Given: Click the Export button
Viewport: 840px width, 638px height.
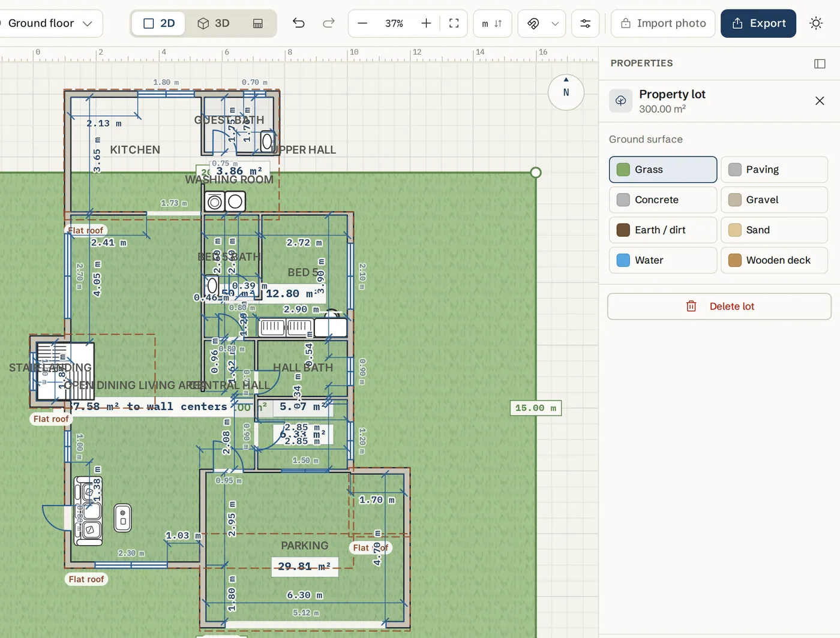Looking at the screenshot, I should pyautogui.click(x=758, y=23).
